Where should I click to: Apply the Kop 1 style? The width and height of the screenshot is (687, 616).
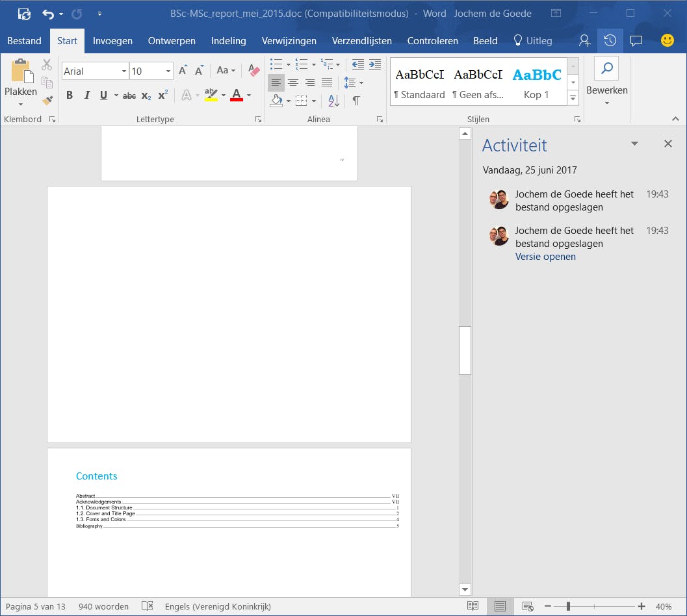(x=536, y=83)
